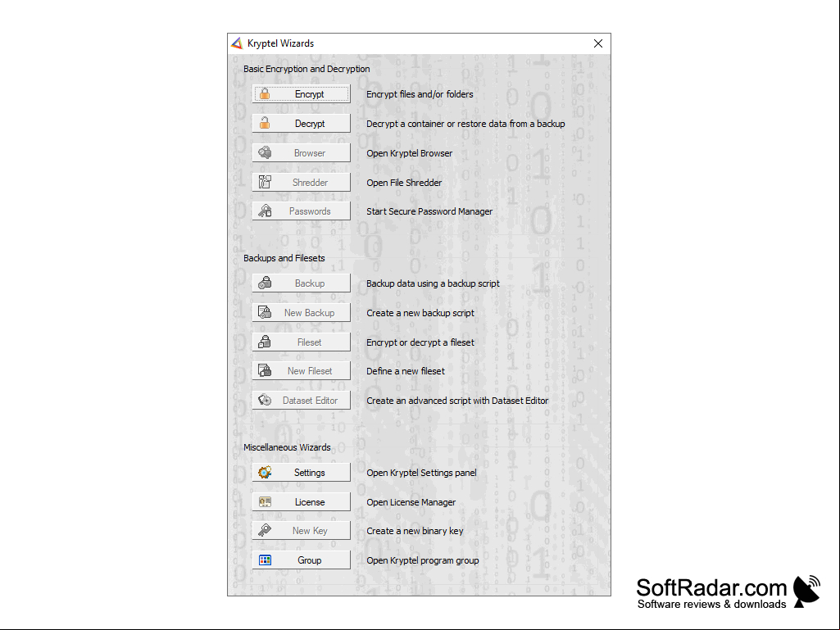The width and height of the screenshot is (840, 630).
Task: Define a New Fileset
Action: 301,371
